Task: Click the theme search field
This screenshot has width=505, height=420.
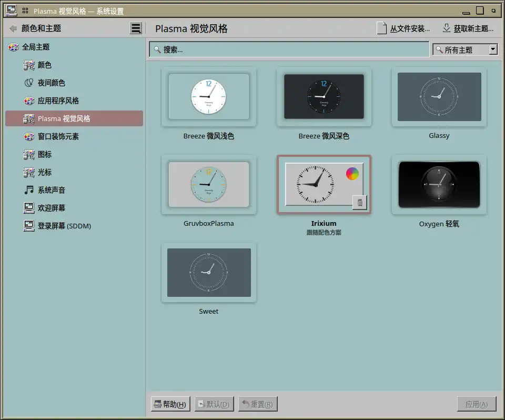Action: tap(289, 49)
